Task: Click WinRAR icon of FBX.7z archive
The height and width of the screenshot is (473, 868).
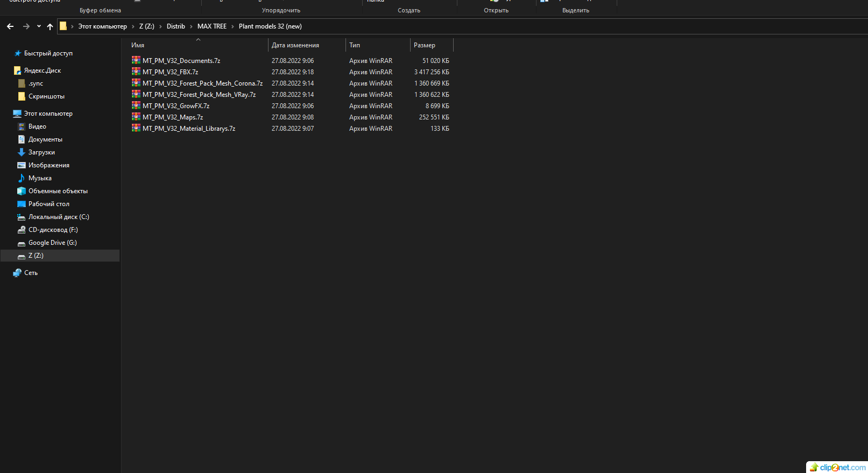Action: [x=136, y=72]
